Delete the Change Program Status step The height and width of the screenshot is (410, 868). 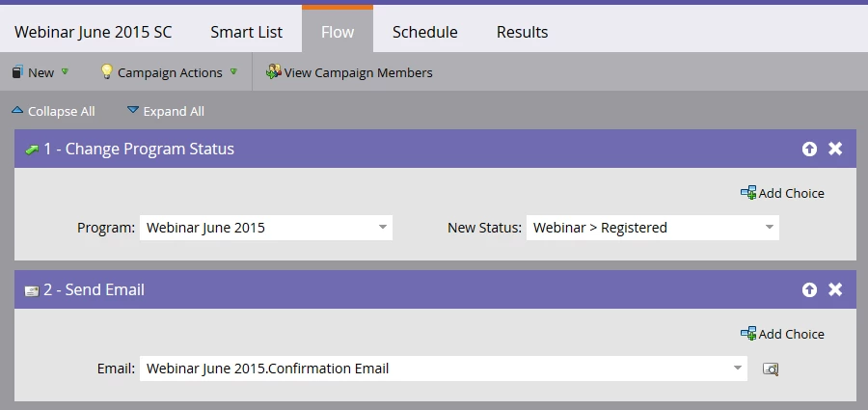835,149
